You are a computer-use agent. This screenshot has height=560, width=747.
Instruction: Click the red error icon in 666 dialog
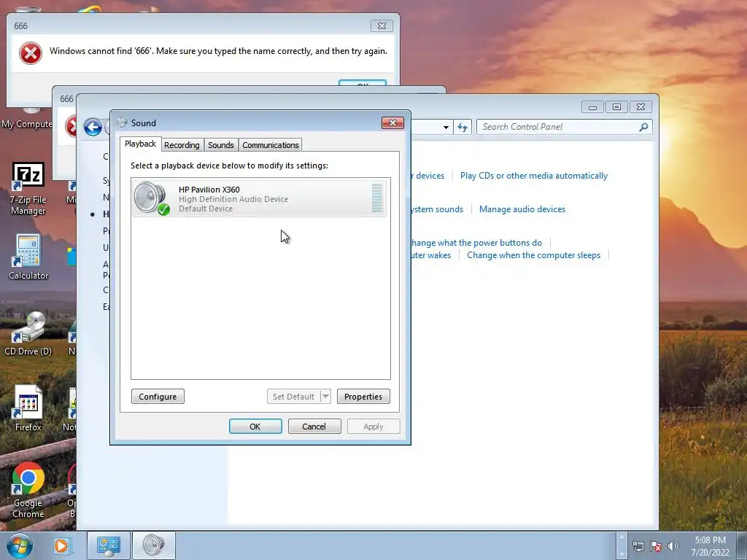pyautogui.click(x=31, y=52)
